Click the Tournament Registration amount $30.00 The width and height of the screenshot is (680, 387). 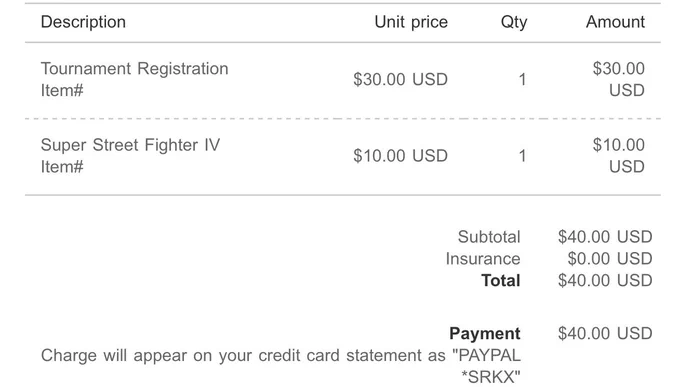[619, 79]
